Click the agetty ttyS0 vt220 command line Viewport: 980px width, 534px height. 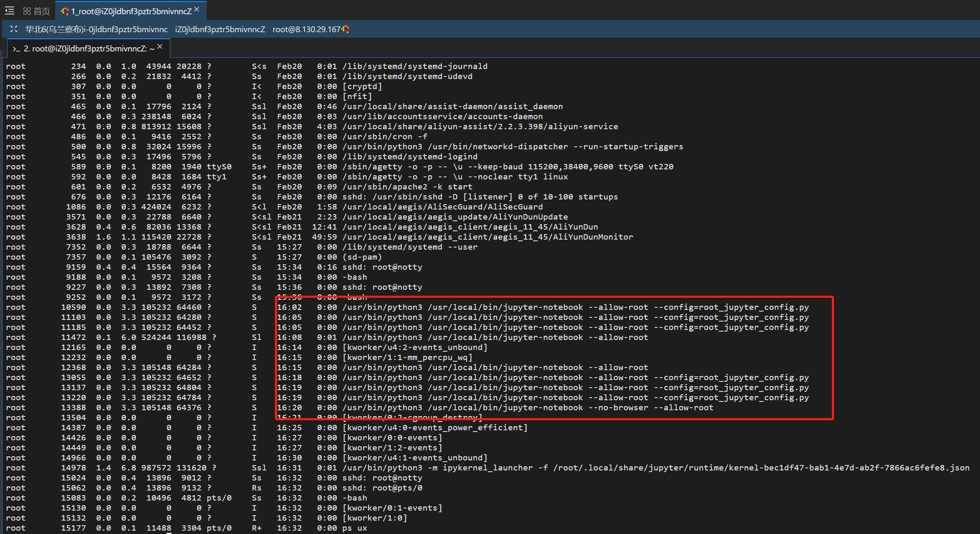[x=508, y=167]
